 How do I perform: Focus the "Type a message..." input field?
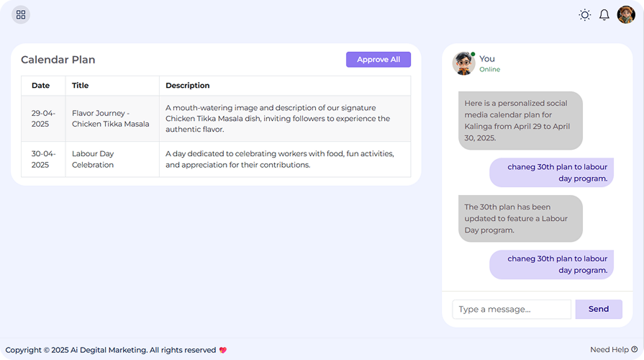tap(511, 309)
